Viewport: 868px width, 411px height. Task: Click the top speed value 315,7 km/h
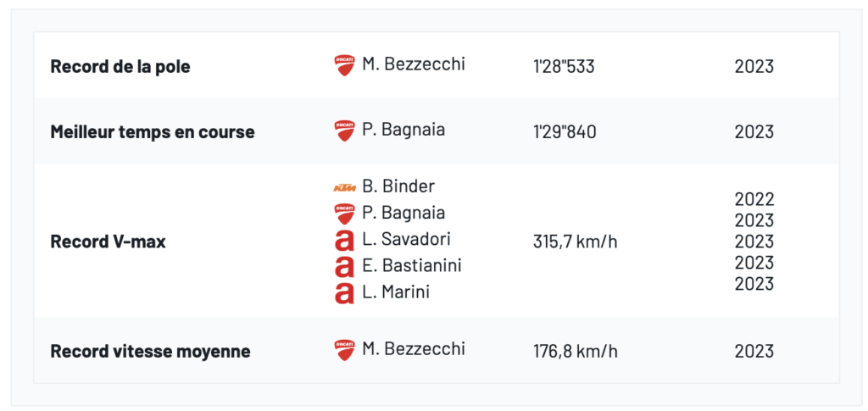[575, 242]
